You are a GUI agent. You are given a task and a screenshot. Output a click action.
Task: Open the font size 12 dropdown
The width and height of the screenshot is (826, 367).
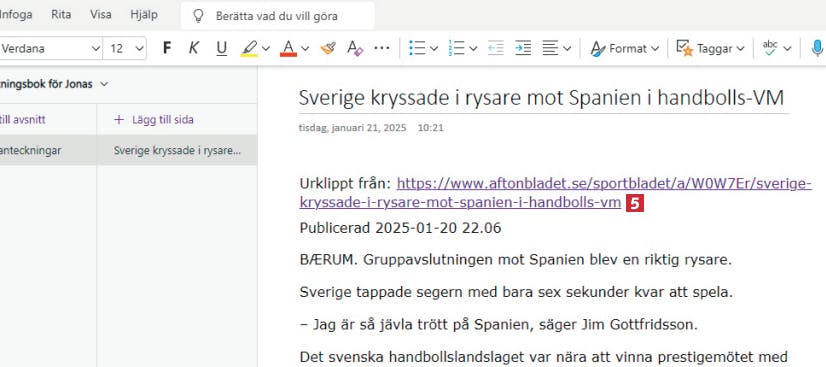click(x=125, y=48)
